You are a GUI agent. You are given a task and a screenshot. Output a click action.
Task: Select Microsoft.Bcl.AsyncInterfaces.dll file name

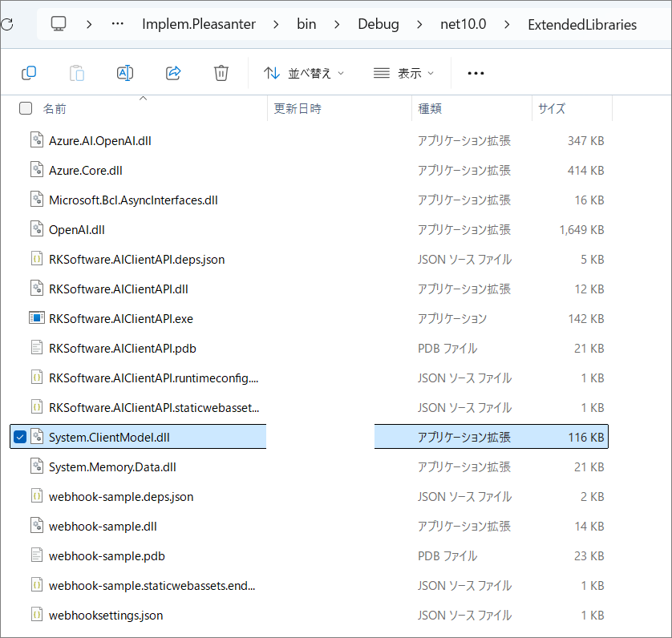(x=133, y=200)
